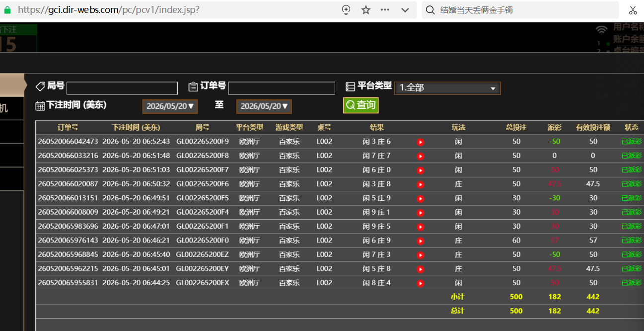This screenshot has width=644, height=331.
Task: Click the address bar lightning speed icon
Action: (x=346, y=10)
